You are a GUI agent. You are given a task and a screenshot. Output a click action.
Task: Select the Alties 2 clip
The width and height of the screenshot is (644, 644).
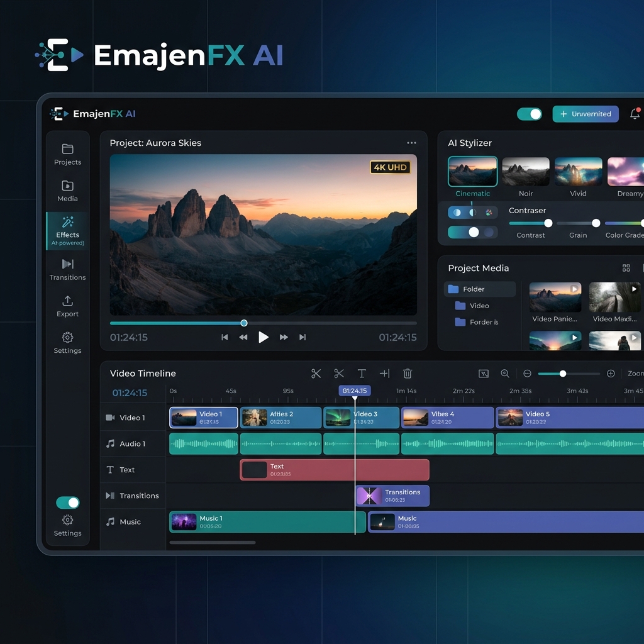(280, 418)
